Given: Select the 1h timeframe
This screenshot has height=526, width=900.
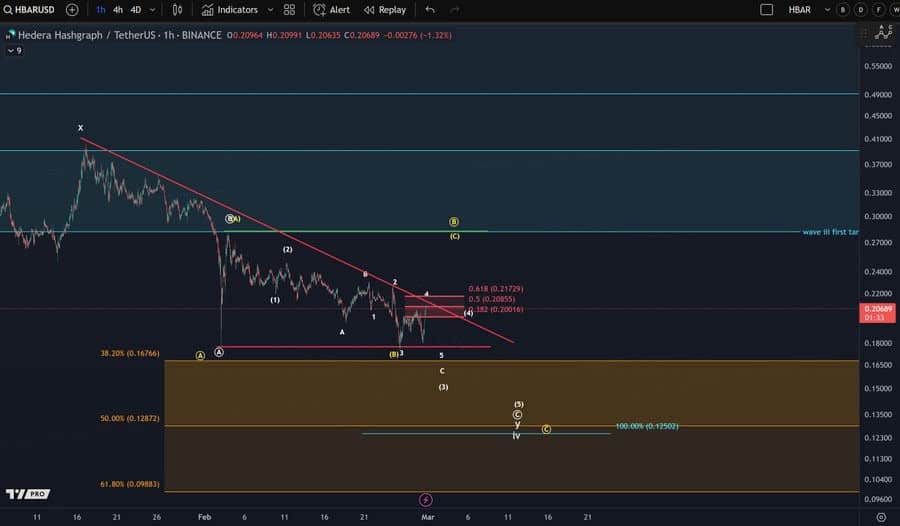Looking at the screenshot, I should 100,10.
